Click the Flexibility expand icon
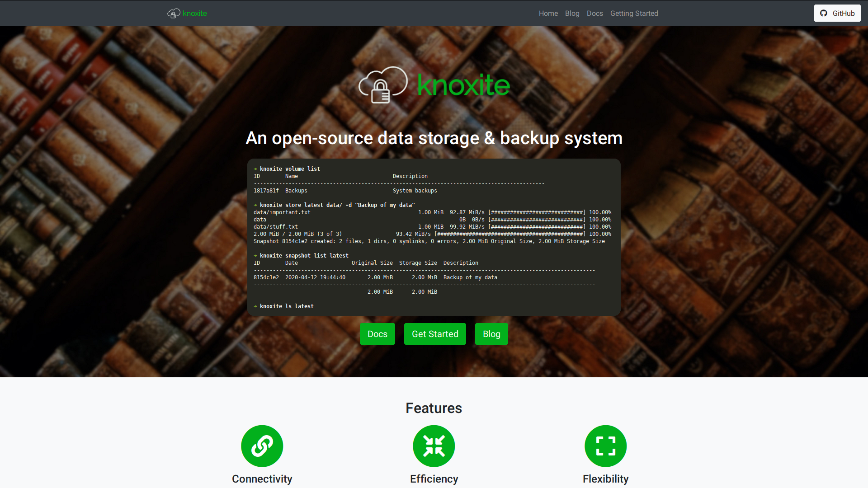 (606, 445)
